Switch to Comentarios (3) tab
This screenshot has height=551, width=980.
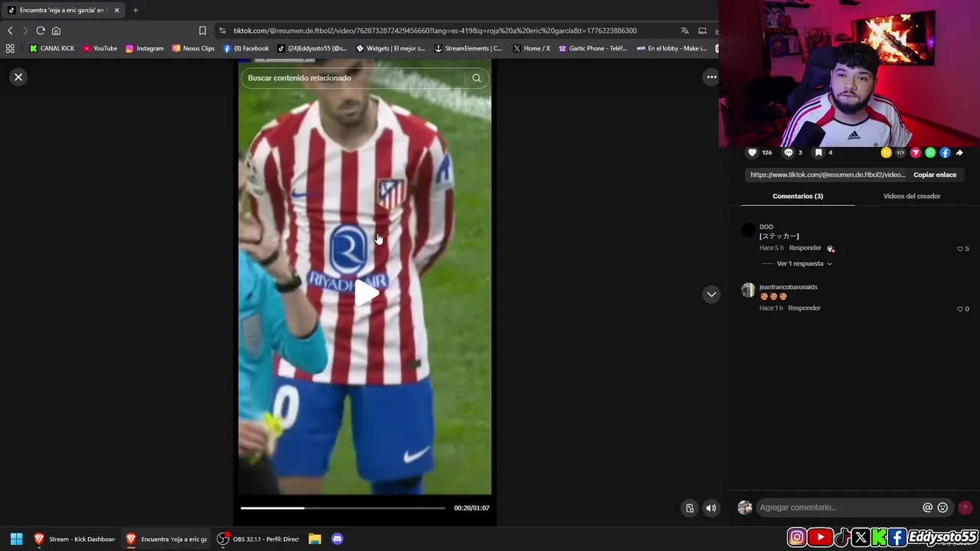click(x=798, y=196)
